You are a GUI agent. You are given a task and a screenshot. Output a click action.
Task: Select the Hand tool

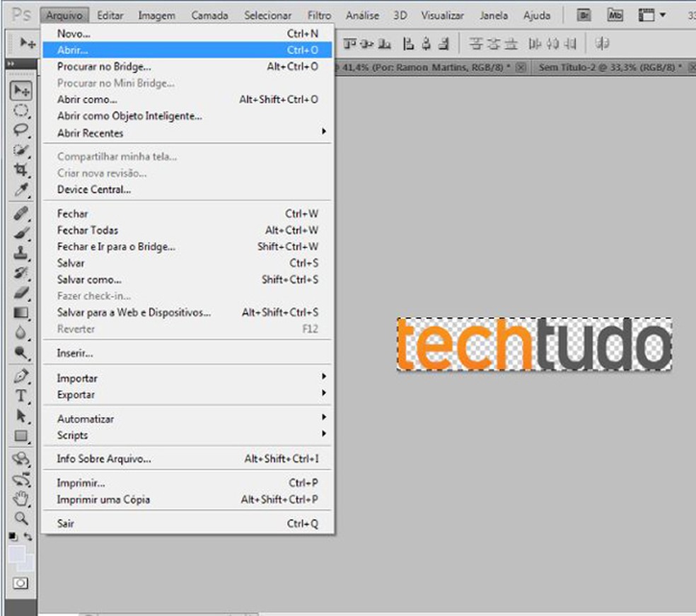tap(21, 499)
